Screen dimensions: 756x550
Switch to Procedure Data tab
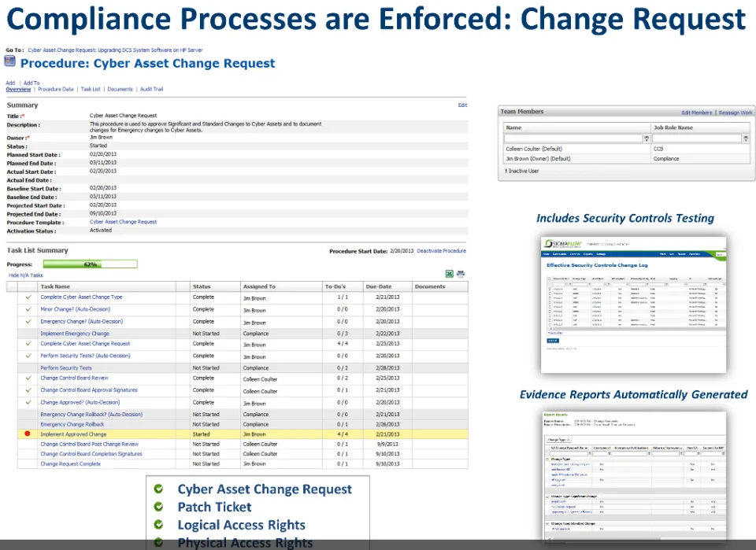click(x=56, y=89)
